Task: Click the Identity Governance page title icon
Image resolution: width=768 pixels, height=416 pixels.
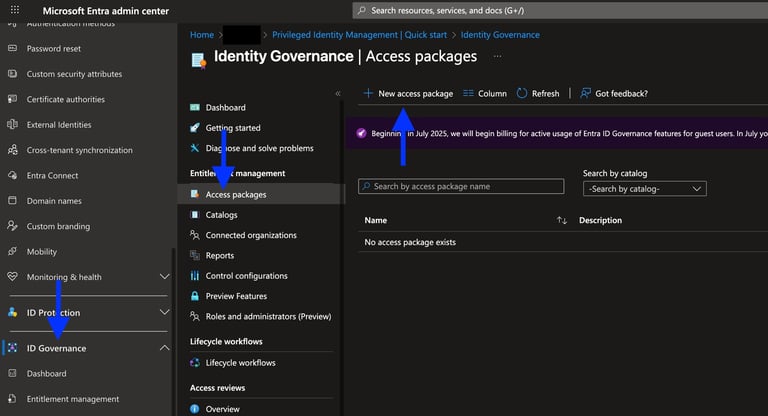Action: (x=198, y=61)
